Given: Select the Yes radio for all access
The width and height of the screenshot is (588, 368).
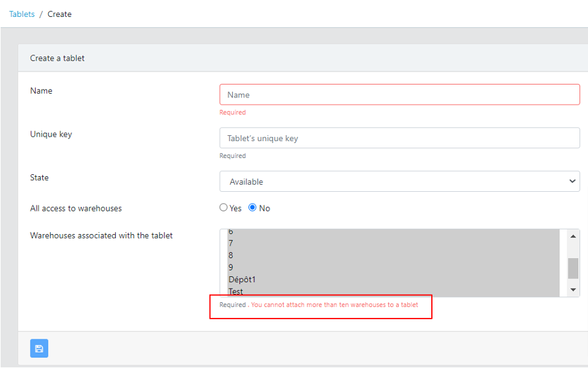Looking at the screenshot, I should [x=224, y=207].
